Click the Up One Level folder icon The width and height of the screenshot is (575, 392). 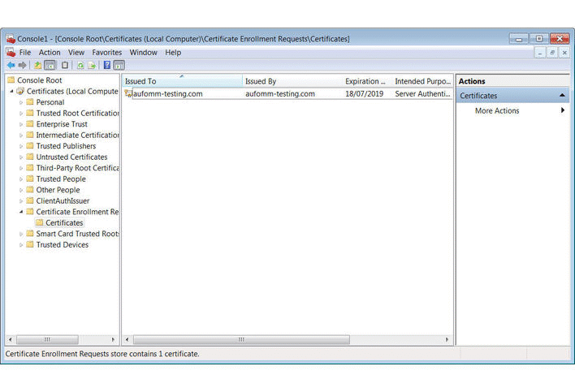click(37, 65)
